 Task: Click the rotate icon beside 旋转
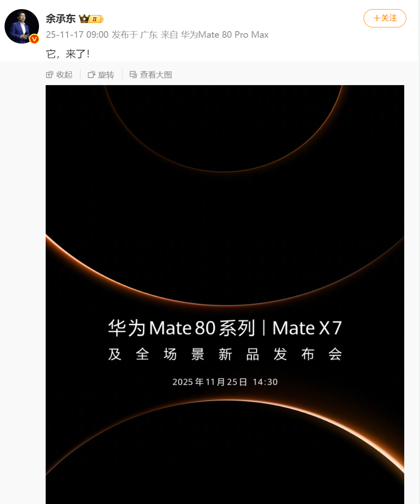(91, 75)
